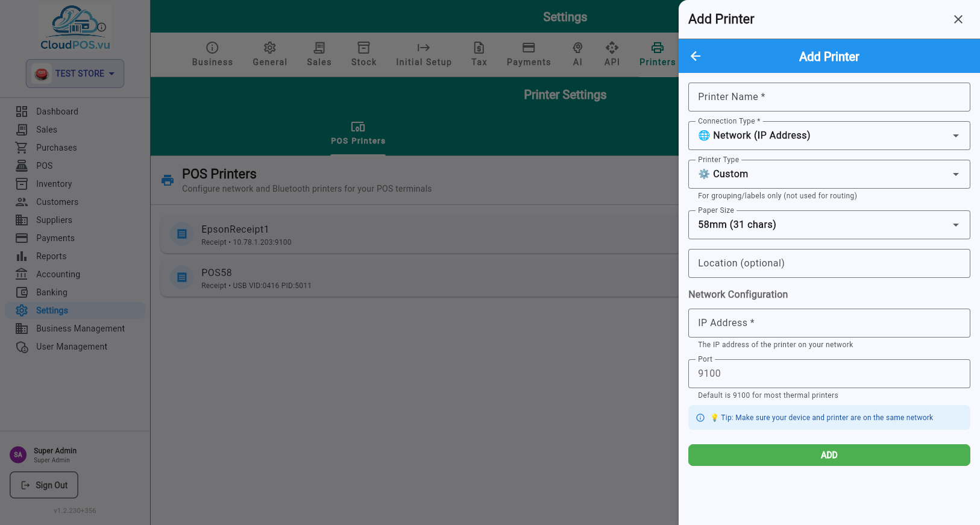This screenshot has width=980, height=525.
Task: Open the API settings tab
Action: 612,54
